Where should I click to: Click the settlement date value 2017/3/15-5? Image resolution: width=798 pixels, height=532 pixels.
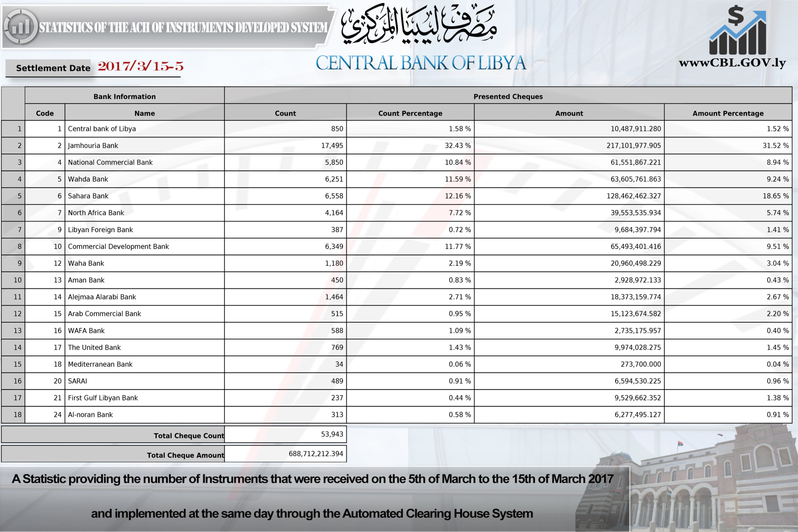141,66
